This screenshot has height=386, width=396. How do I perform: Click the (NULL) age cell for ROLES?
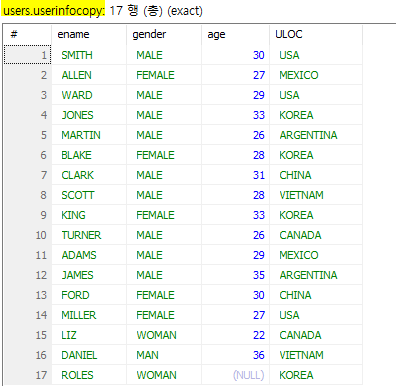pyautogui.click(x=235, y=375)
